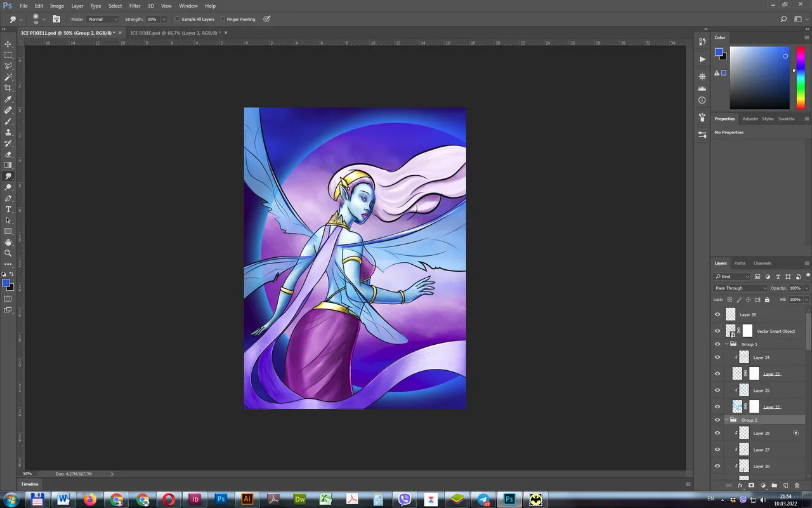This screenshot has width=812, height=508.
Task: Open the brush panel toggle
Action: 56,19
